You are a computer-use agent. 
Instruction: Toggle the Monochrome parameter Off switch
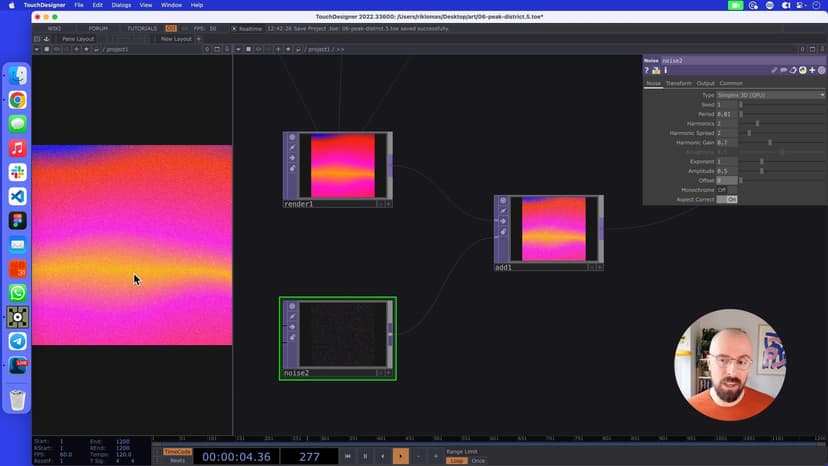pos(721,190)
